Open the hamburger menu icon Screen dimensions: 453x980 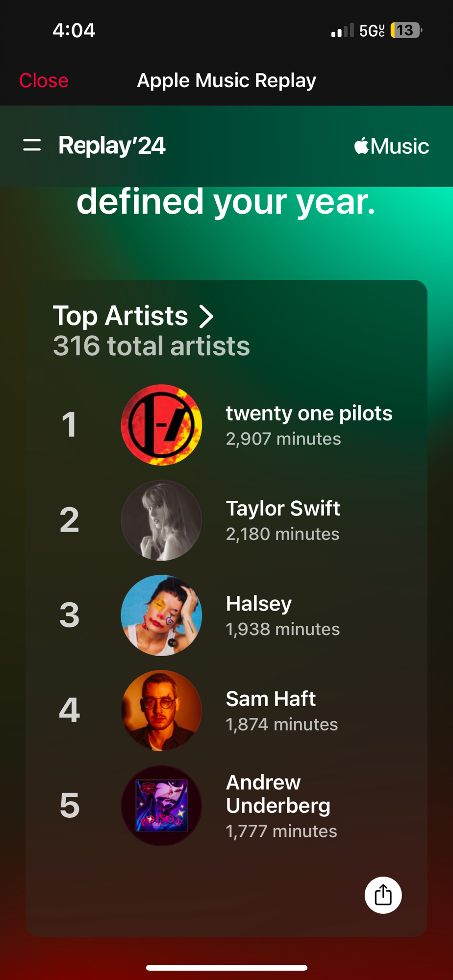point(32,145)
